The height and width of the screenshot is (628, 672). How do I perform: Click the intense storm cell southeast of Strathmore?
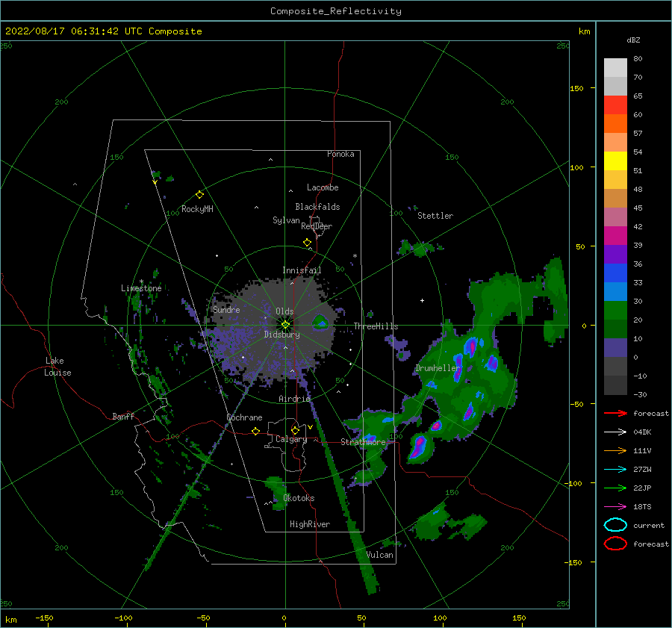click(x=418, y=448)
